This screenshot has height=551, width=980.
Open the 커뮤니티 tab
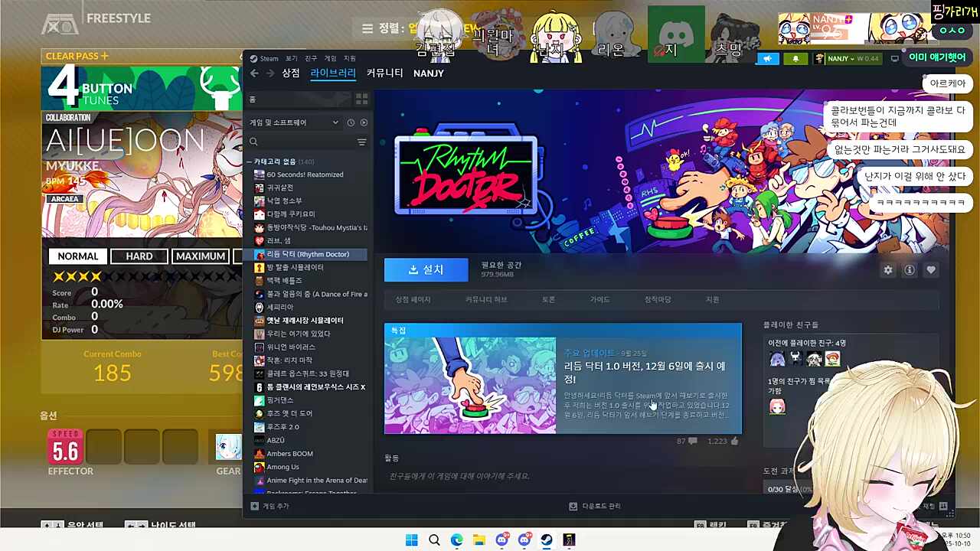click(x=384, y=73)
